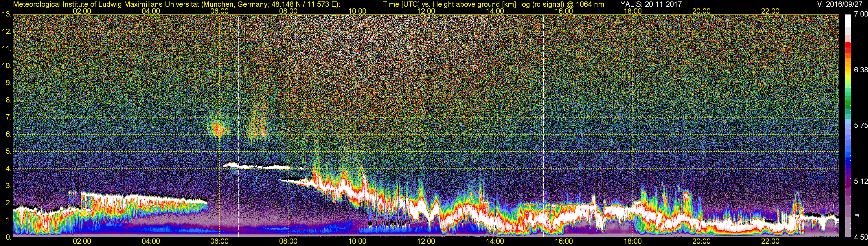Pick the 4 km height axis label
Image resolution: width=868 pixels, height=246 pixels.
pos(8,168)
